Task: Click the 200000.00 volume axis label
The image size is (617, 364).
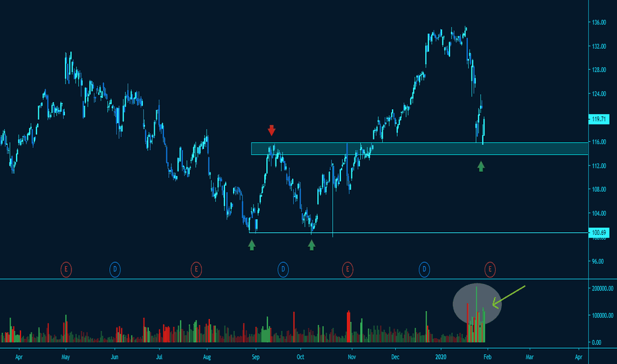Action: [602, 289]
